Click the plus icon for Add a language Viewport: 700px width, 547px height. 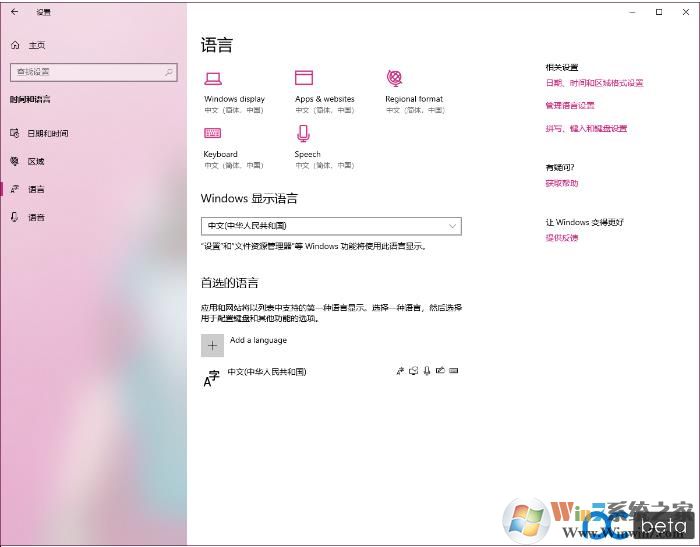click(x=212, y=345)
